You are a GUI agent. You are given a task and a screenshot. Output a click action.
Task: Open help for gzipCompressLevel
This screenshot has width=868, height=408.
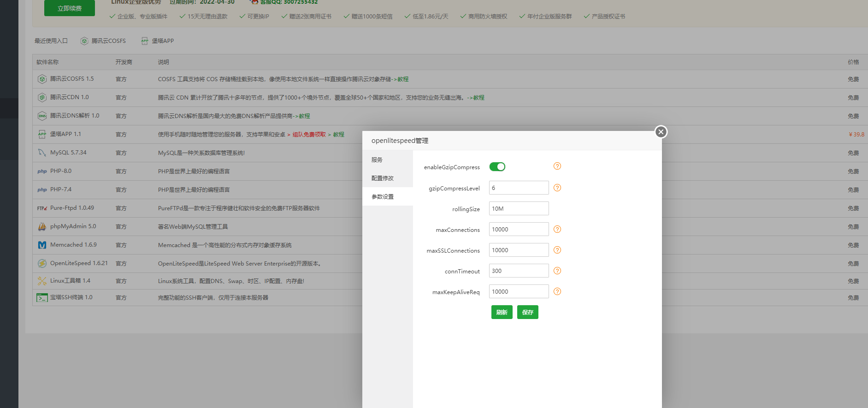click(557, 188)
